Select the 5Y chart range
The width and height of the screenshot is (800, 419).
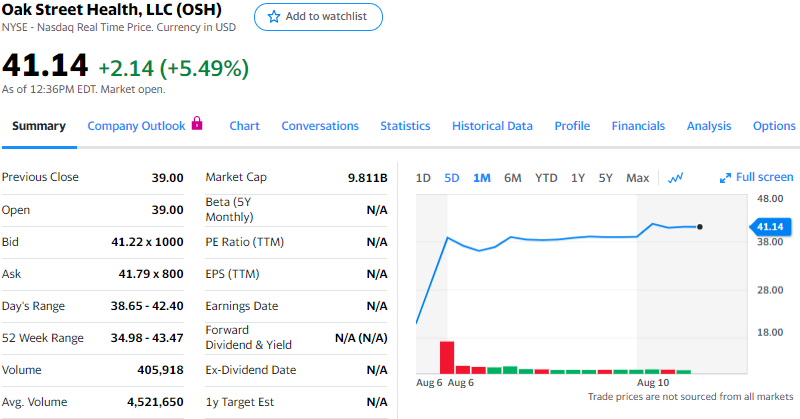[x=605, y=178]
